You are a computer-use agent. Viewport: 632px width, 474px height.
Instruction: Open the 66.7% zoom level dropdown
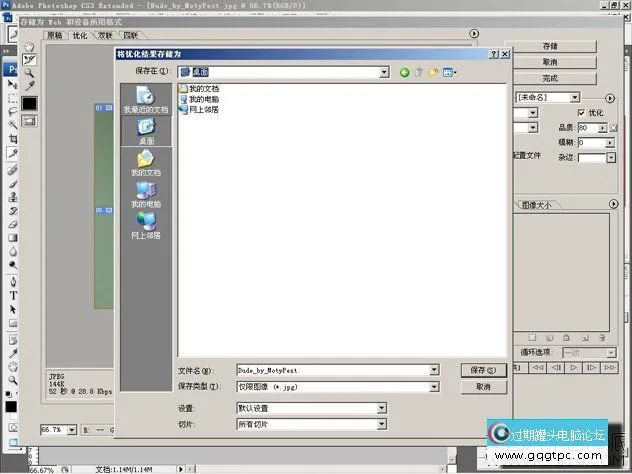[x=72, y=430]
